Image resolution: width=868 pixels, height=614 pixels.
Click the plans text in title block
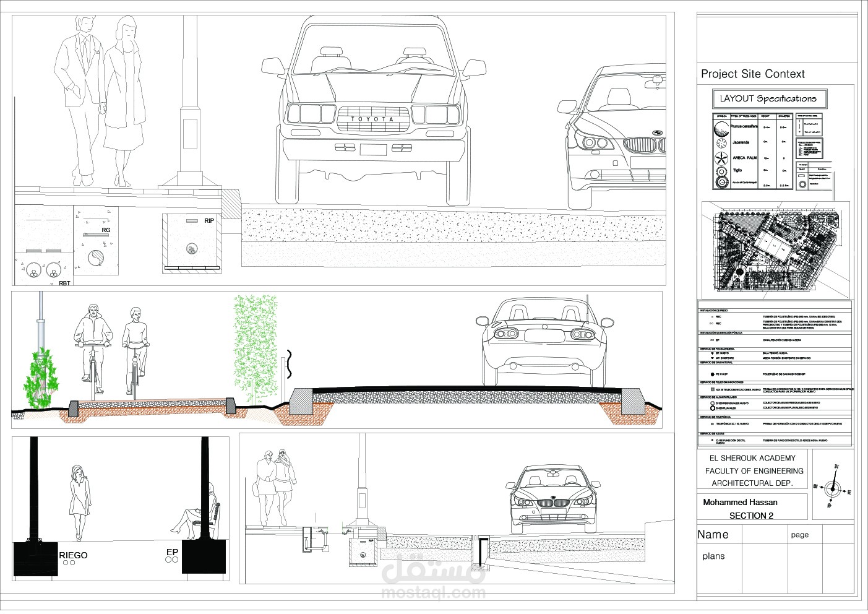713,556
